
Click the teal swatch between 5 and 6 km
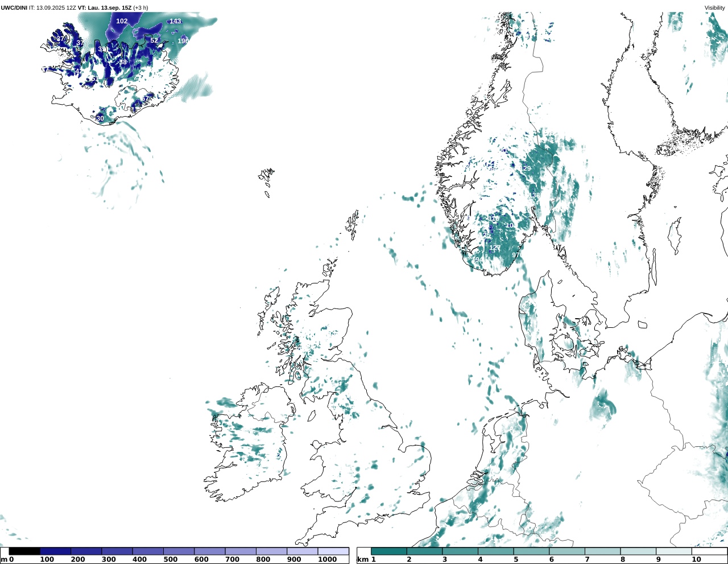(531, 551)
